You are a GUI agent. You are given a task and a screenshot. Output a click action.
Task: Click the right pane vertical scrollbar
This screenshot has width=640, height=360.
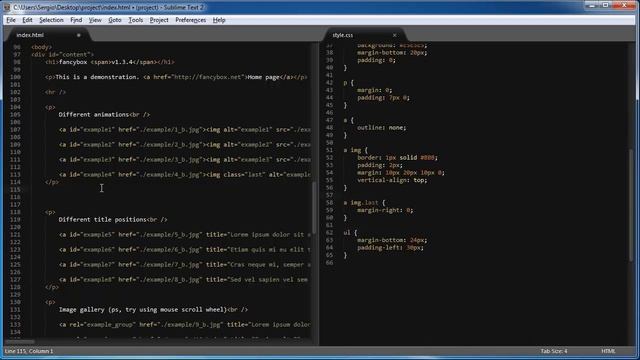tap(631, 205)
